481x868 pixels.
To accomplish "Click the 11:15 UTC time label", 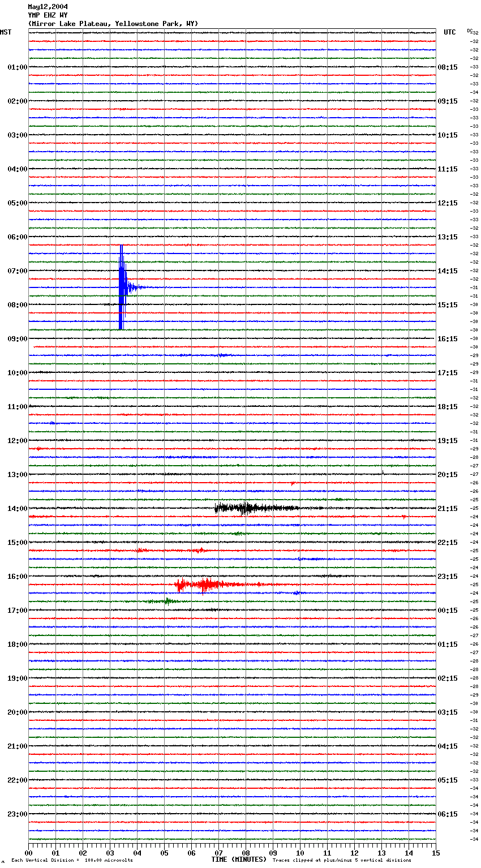I will click(x=448, y=169).
